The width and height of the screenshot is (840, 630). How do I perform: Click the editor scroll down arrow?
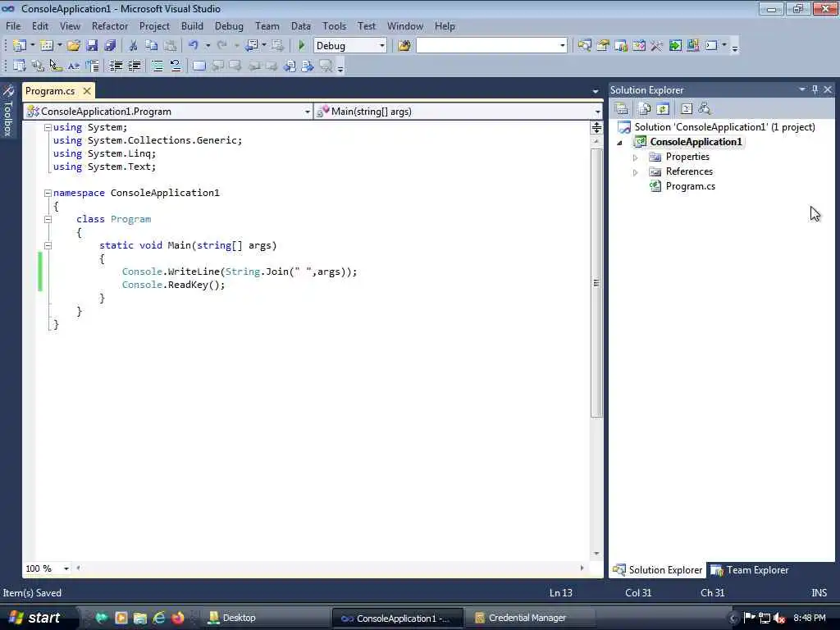pos(596,554)
